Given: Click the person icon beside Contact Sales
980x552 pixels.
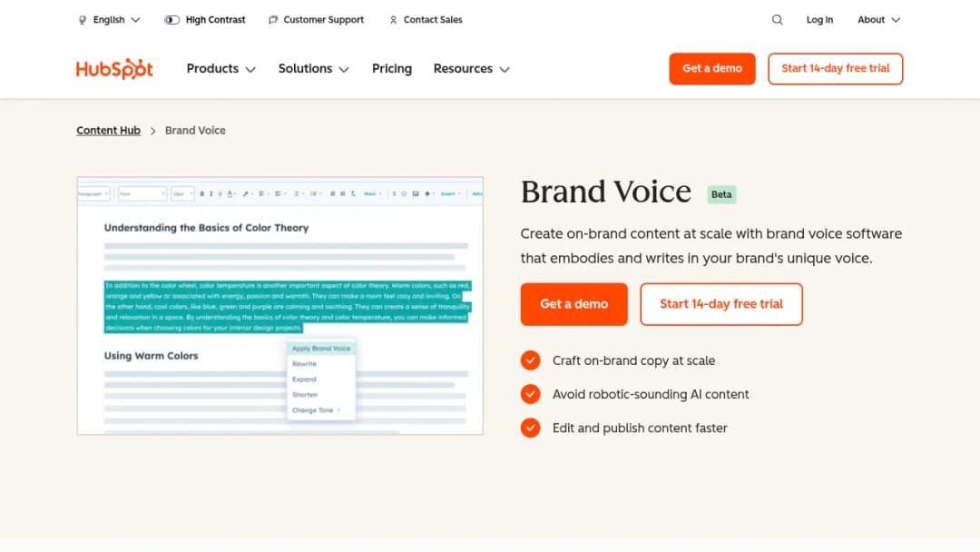Looking at the screenshot, I should coord(393,20).
